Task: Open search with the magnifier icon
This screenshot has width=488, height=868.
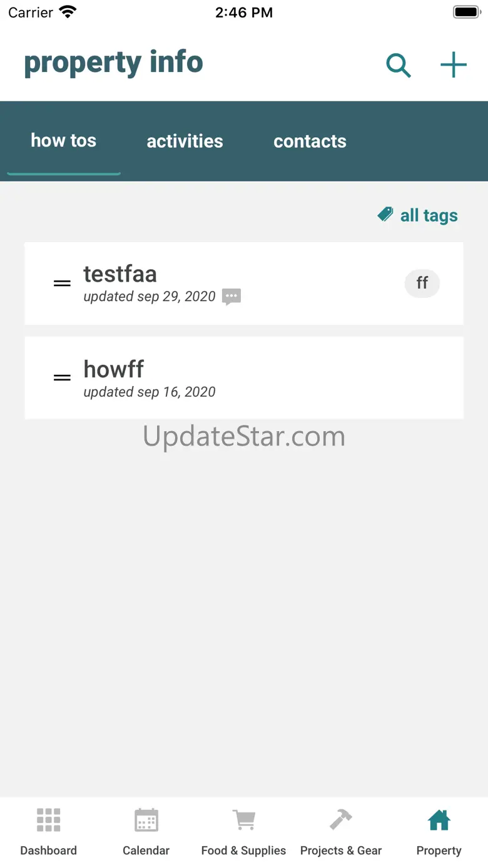Action: [399, 65]
